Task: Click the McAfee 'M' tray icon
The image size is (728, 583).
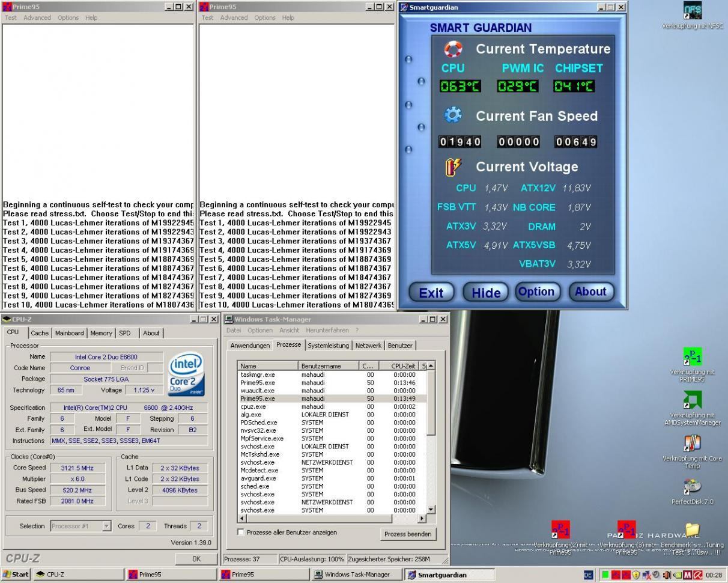Action: click(687, 575)
